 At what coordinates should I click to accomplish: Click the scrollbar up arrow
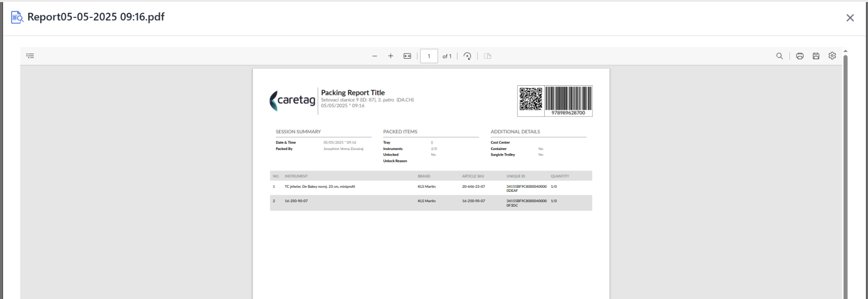pos(846,51)
